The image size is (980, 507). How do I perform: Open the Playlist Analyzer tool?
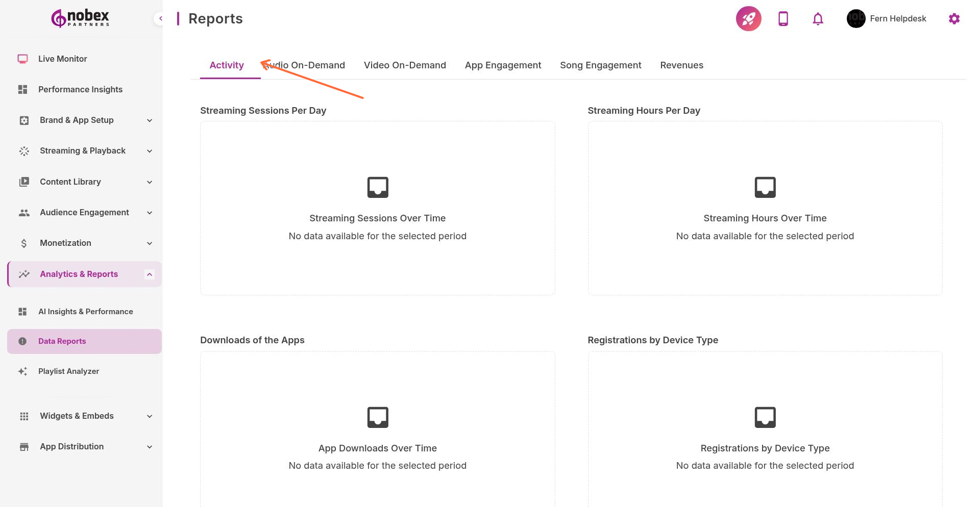coord(68,371)
